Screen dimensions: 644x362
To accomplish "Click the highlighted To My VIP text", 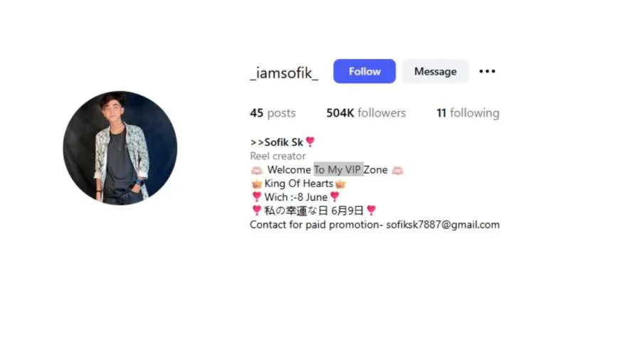I will 339,169.
